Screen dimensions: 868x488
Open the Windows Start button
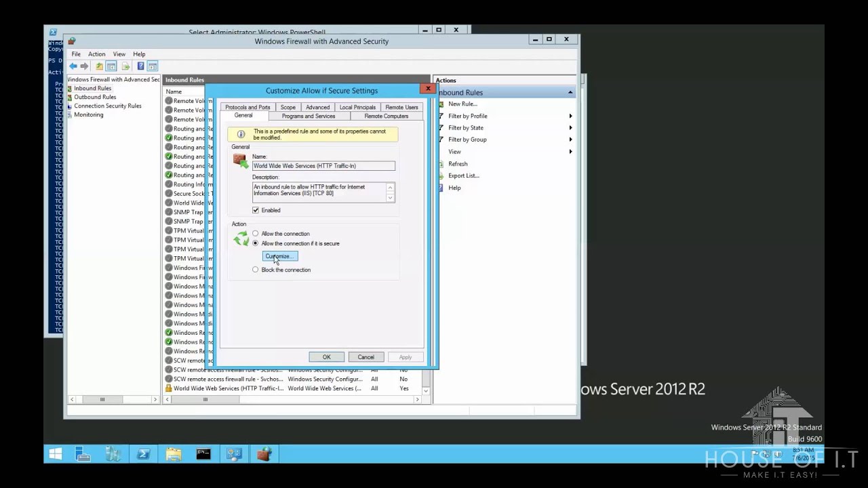tap(56, 454)
